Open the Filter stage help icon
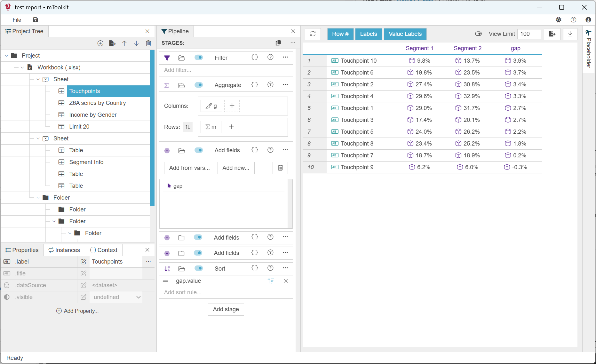The width and height of the screenshot is (596, 364). click(x=270, y=57)
